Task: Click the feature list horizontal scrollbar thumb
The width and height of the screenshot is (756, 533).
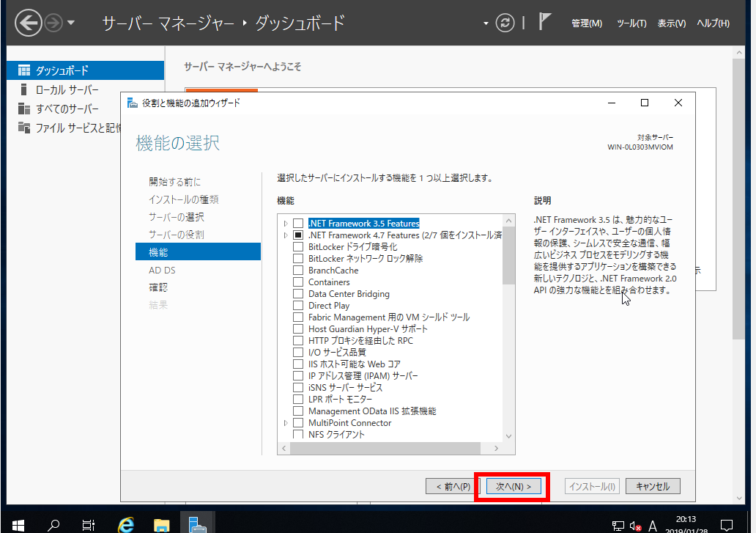Action: [x=385, y=449]
